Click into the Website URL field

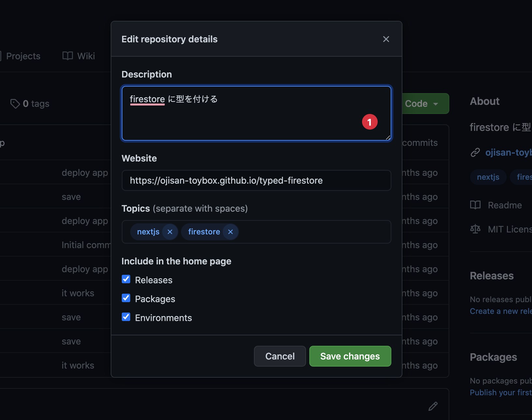tap(256, 180)
